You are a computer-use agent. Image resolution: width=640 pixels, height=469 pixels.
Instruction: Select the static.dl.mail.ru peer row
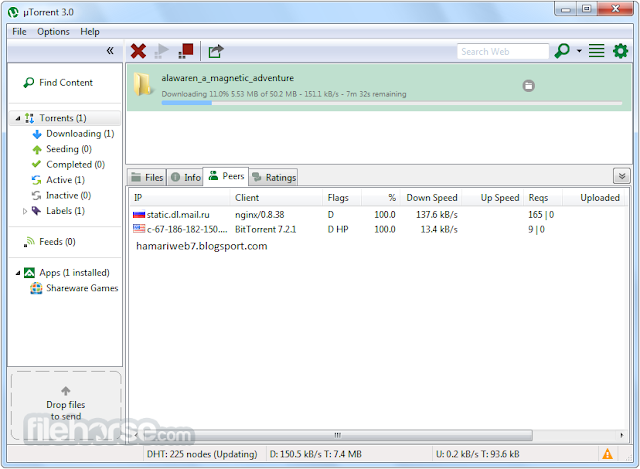click(x=378, y=215)
